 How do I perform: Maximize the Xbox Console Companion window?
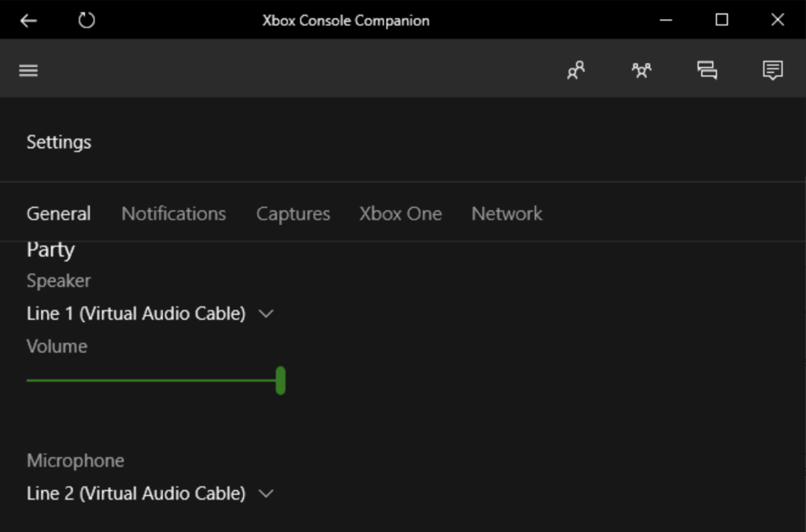[x=721, y=20]
